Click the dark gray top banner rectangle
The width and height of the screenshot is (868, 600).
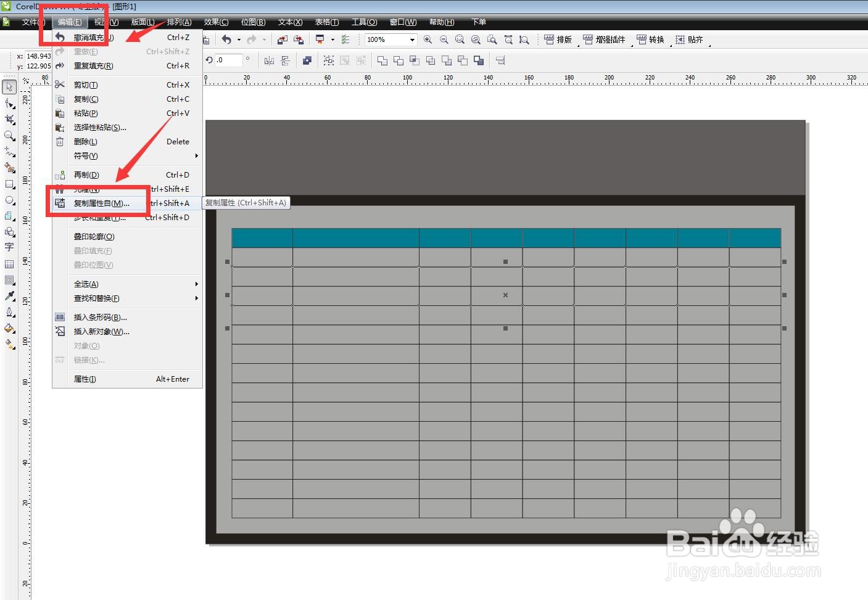click(x=505, y=157)
